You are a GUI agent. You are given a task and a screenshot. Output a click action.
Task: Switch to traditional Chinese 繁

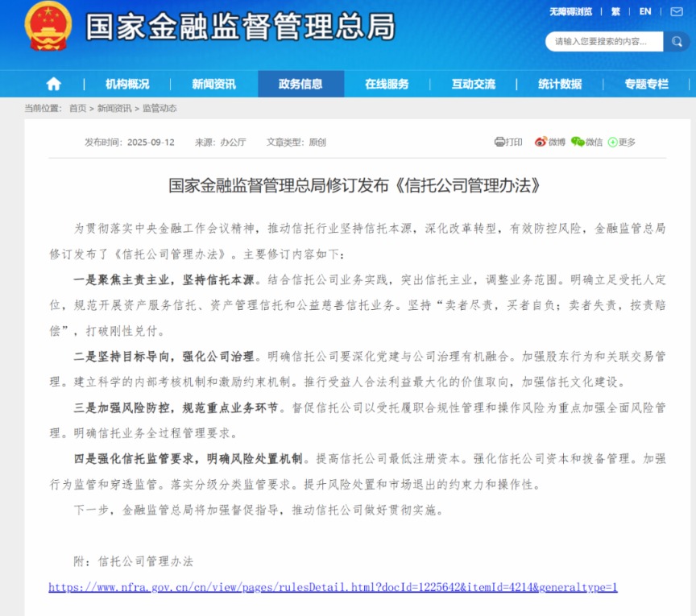[x=615, y=11]
